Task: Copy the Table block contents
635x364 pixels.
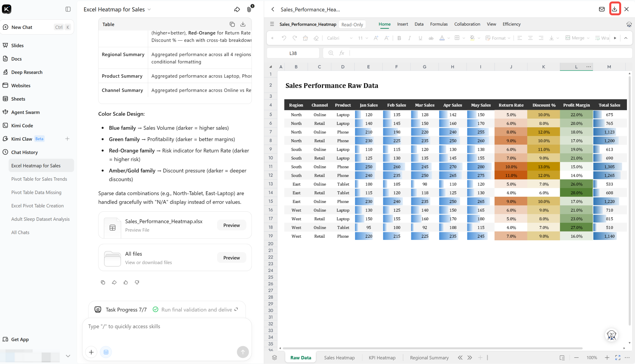Action: (x=232, y=24)
